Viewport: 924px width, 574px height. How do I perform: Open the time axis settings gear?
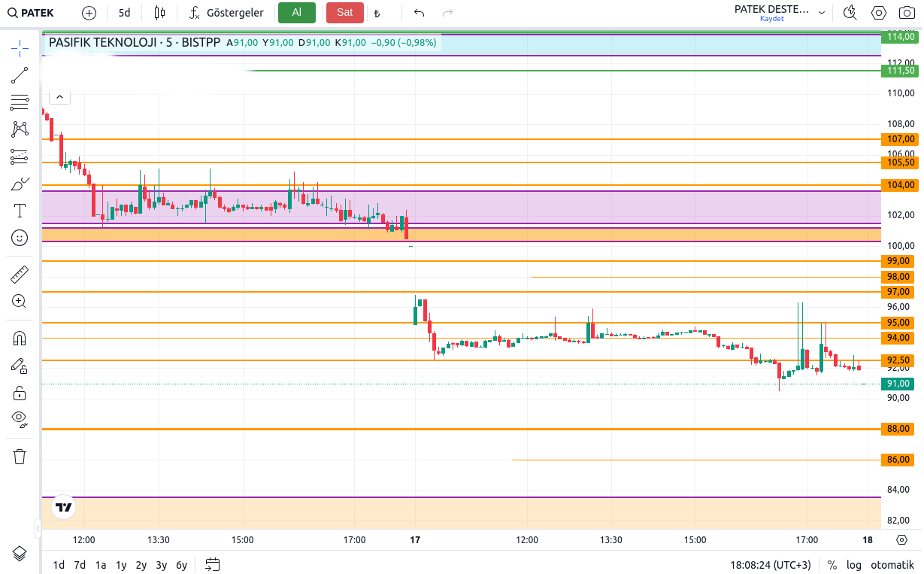(902, 539)
